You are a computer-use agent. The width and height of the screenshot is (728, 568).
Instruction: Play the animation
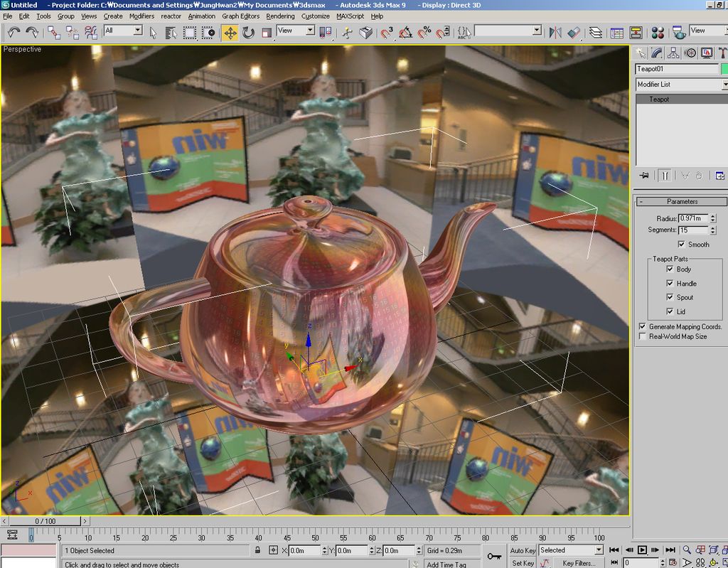(x=642, y=550)
